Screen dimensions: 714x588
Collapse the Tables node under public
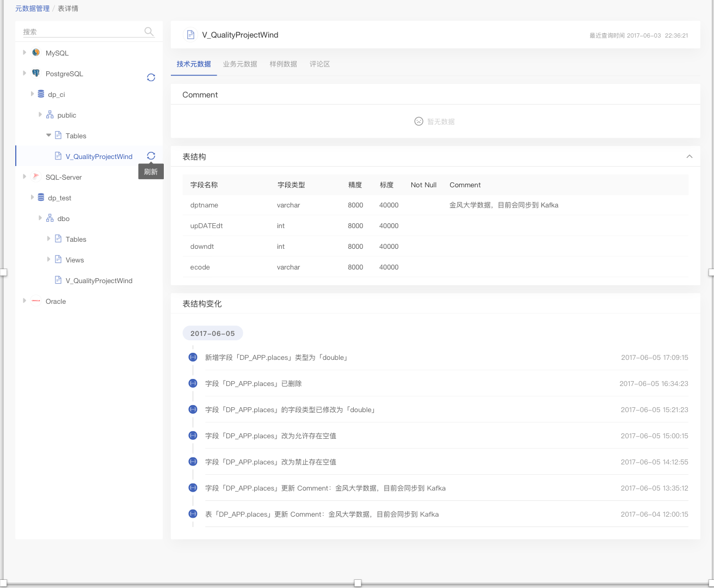pos(48,136)
